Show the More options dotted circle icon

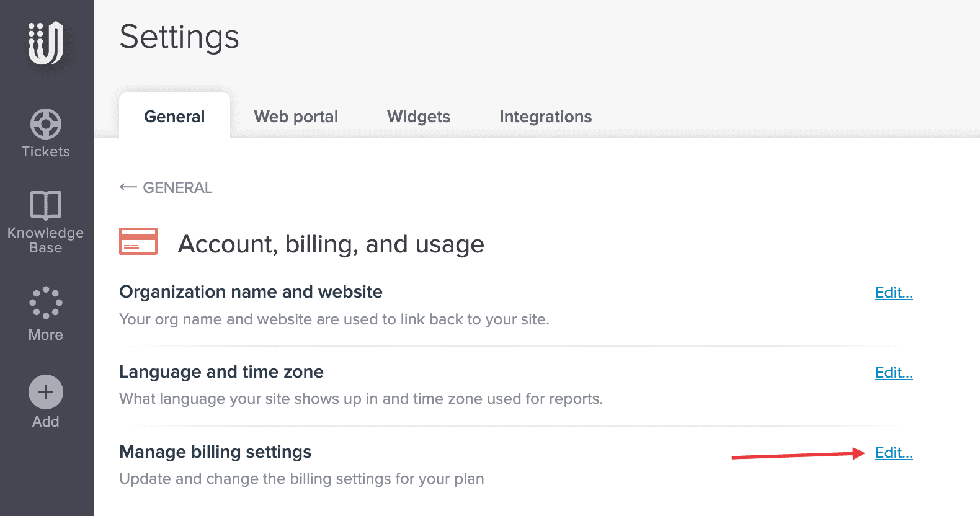click(46, 303)
